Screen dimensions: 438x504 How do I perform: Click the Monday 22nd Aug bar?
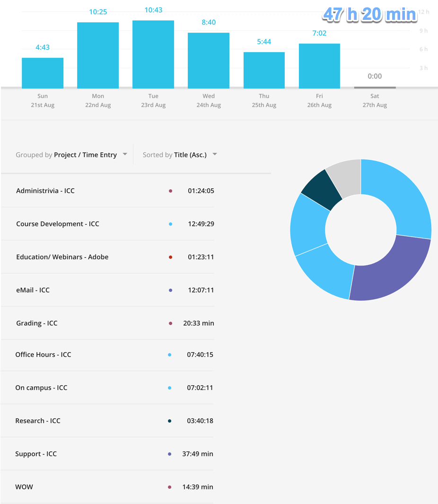(98, 55)
